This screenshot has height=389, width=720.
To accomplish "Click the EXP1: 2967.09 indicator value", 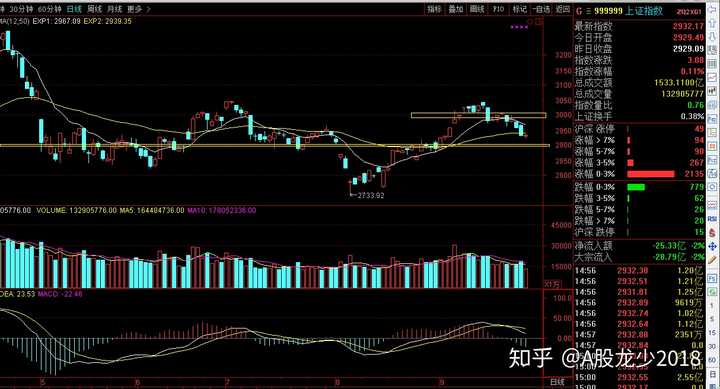I will coord(56,21).
